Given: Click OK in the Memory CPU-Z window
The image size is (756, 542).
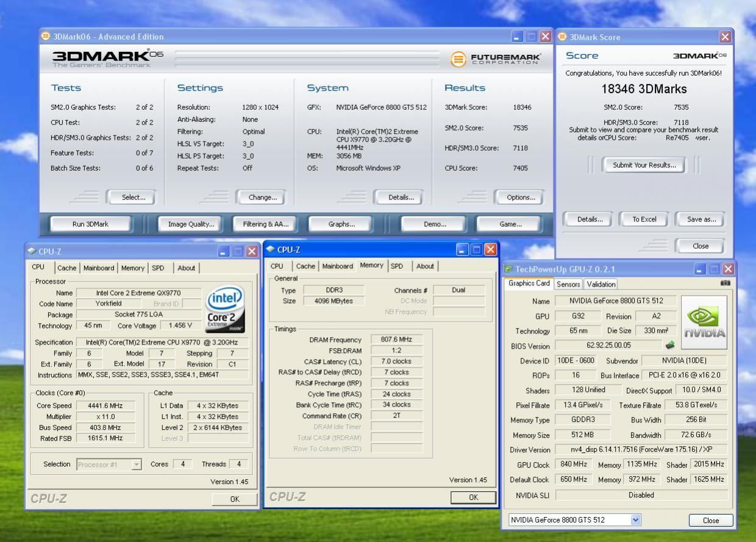Looking at the screenshot, I should coord(473,497).
